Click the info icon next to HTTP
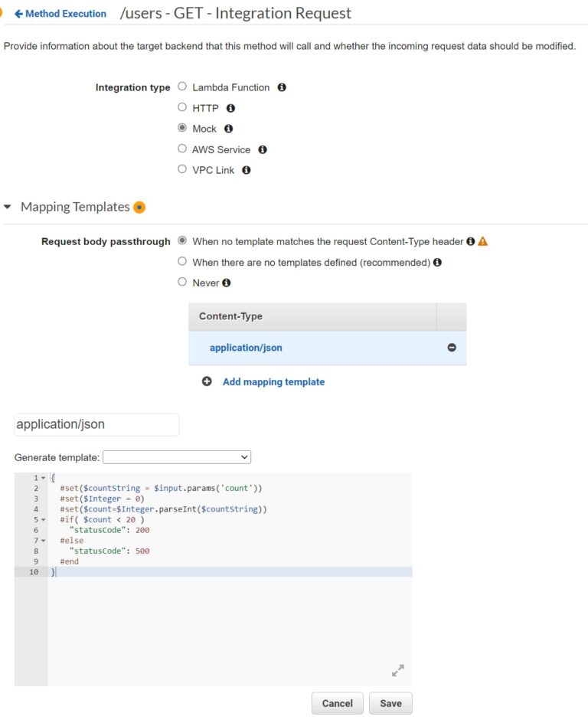588x723 pixels. point(230,108)
